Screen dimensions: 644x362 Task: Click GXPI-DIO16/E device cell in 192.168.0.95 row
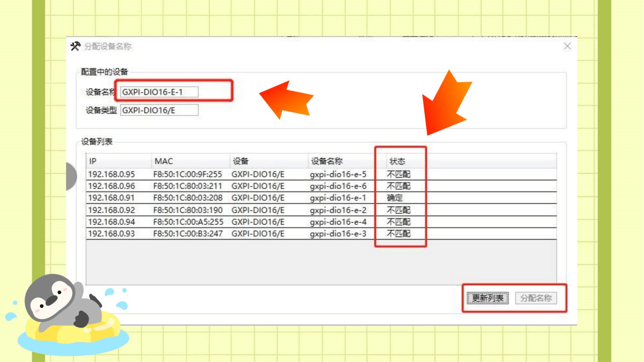258,174
